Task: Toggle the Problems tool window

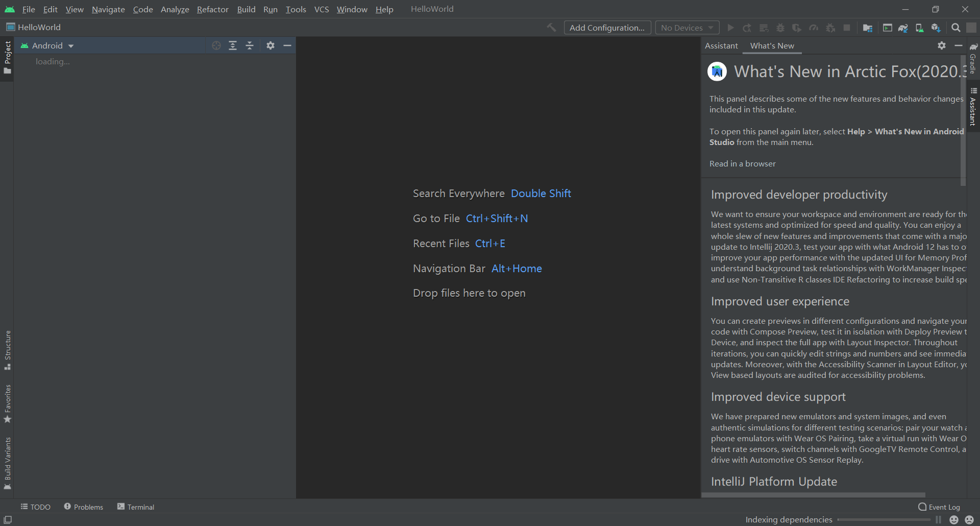Action: [x=83, y=507]
